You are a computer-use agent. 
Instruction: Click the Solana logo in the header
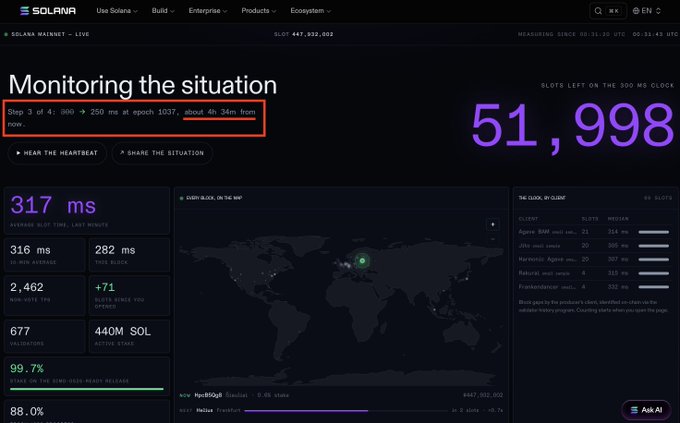pyautogui.click(x=48, y=11)
